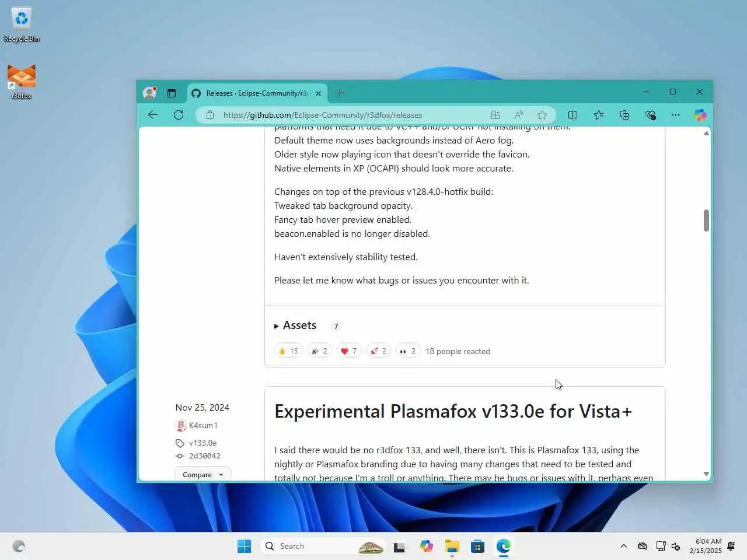This screenshot has height=560, width=747.
Task: Switch to Microsoft Edge on taskbar
Action: coord(504,546)
